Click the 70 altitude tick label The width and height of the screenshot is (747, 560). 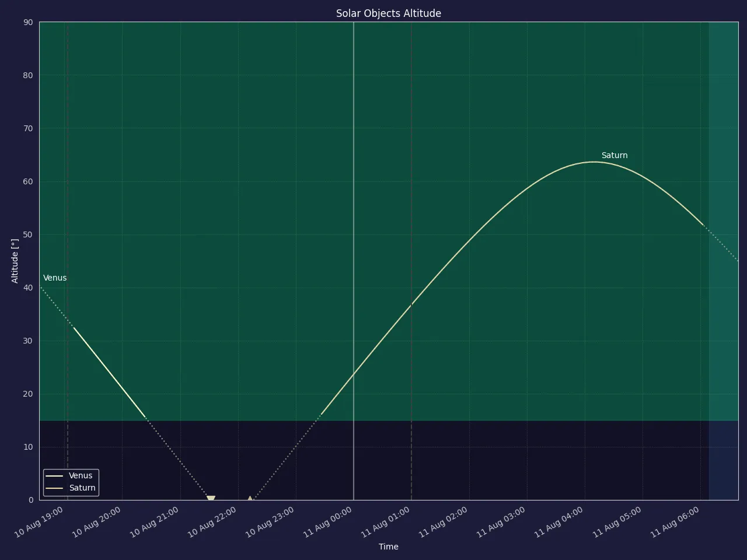coord(29,128)
